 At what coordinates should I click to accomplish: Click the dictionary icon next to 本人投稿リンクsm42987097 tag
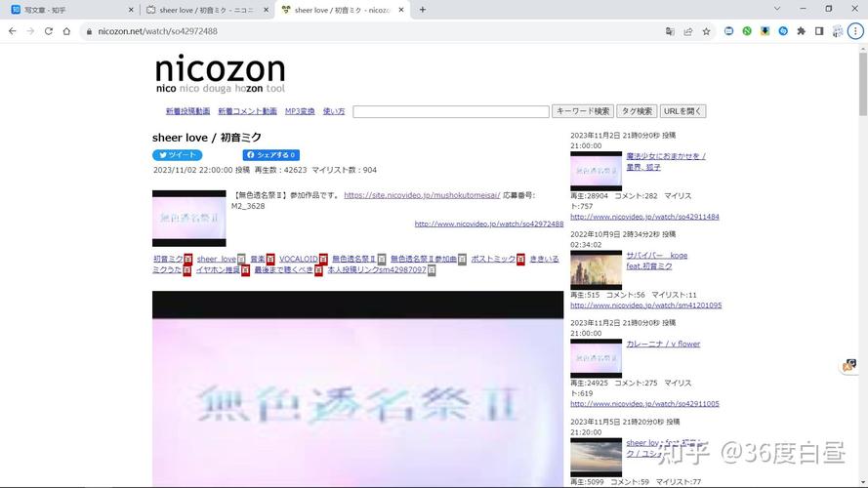(432, 270)
